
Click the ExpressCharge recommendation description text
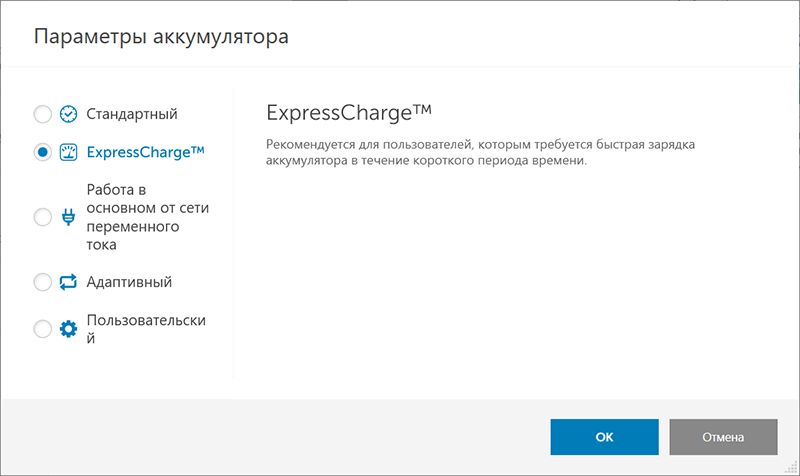pos(480,153)
